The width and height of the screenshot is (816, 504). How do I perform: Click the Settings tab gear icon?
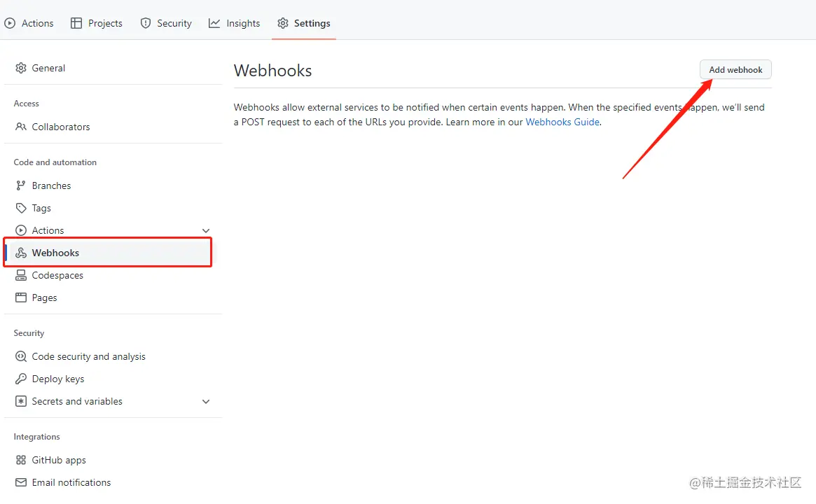point(282,23)
